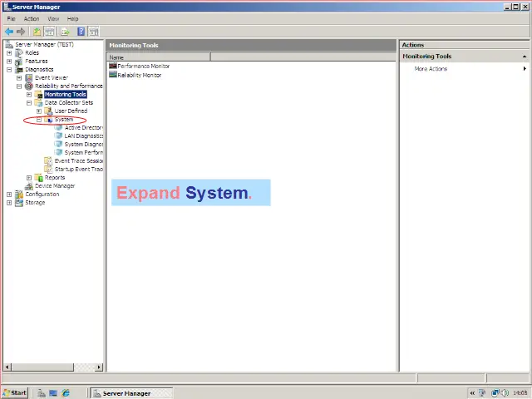
Task: Click the Start button
Action: click(15, 393)
